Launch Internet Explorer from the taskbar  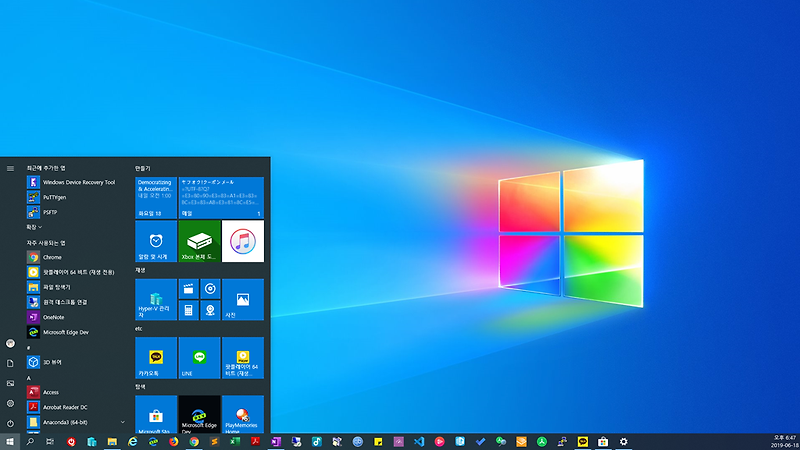click(x=133, y=442)
